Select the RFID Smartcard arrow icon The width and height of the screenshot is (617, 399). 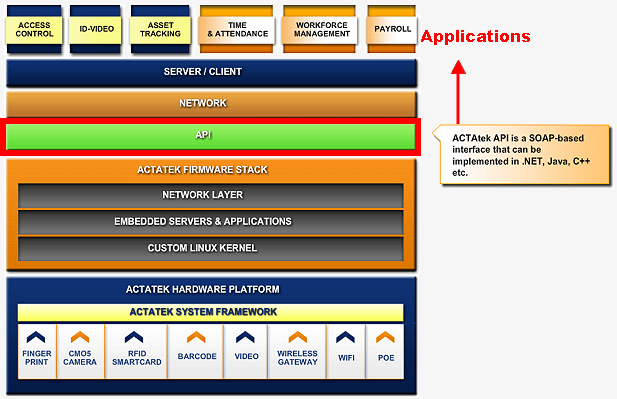tap(134, 337)
